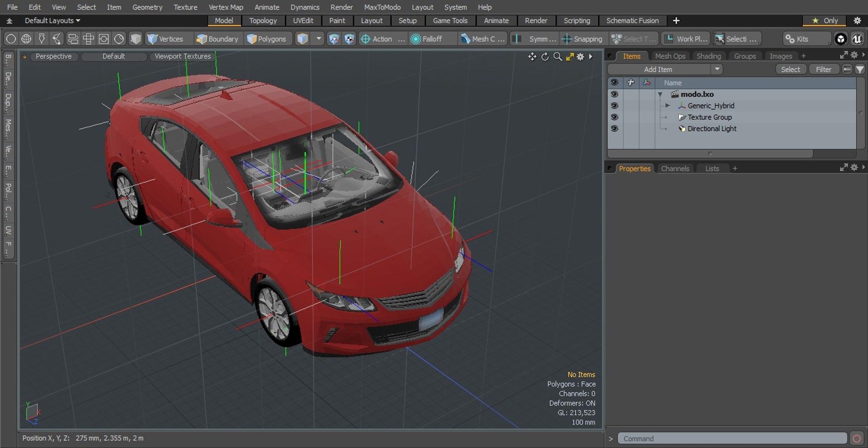This screenshot has height=448, width=868.
Task: Open the Work Plane menu
Action: tap(686, 39)
